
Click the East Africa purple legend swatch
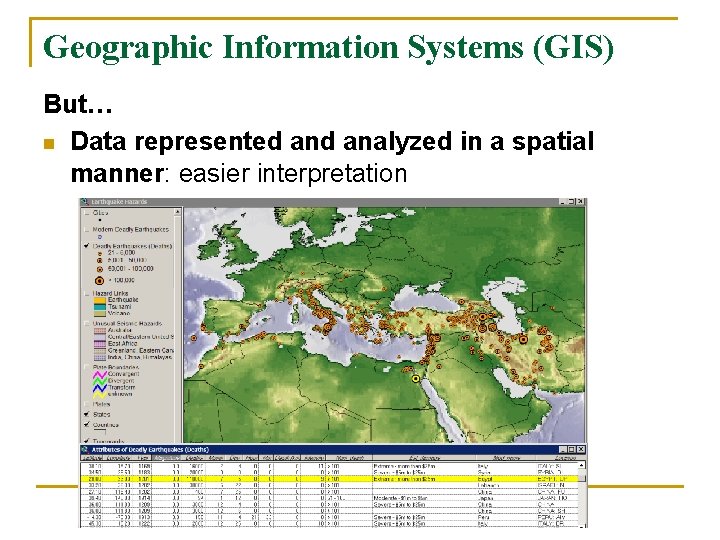click(100, 343)
